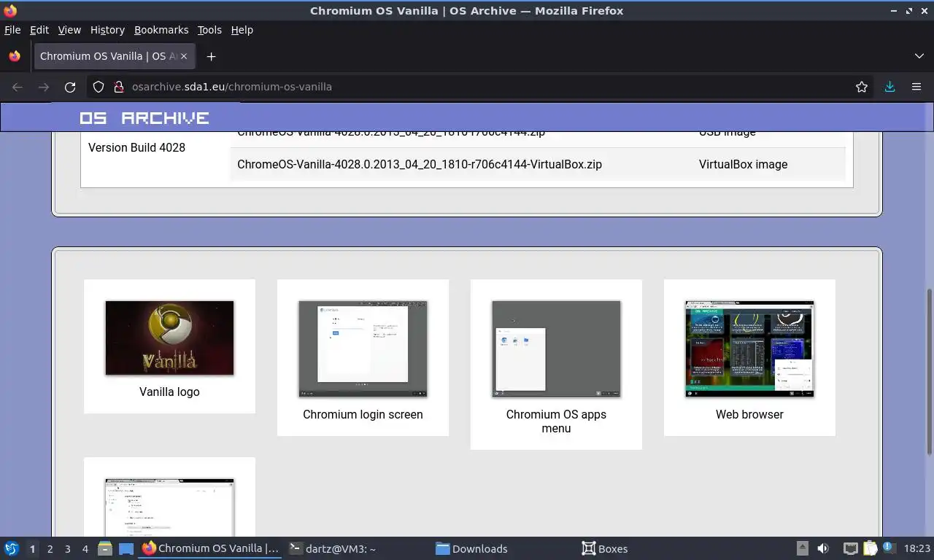Open the volume control speaker icon
The width and height of the screenshot is (934, 560).
coord(823,548)
